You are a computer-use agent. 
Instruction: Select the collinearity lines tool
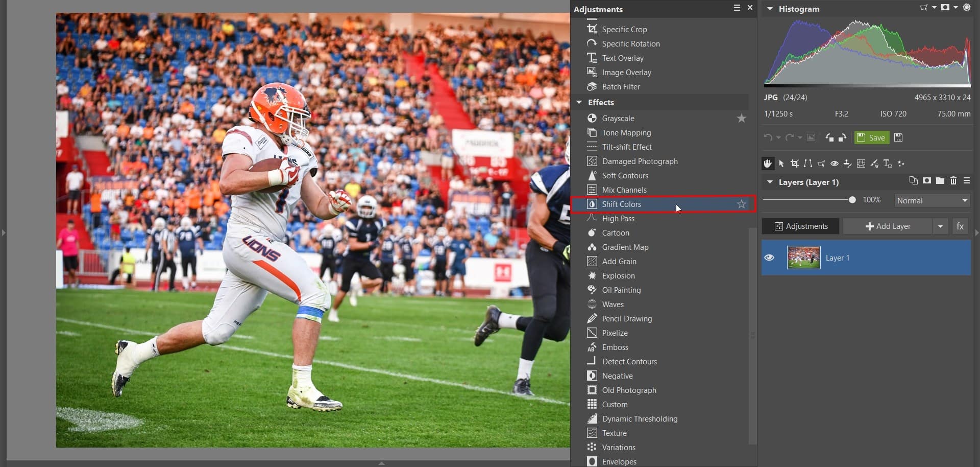(x=808, y=164)
